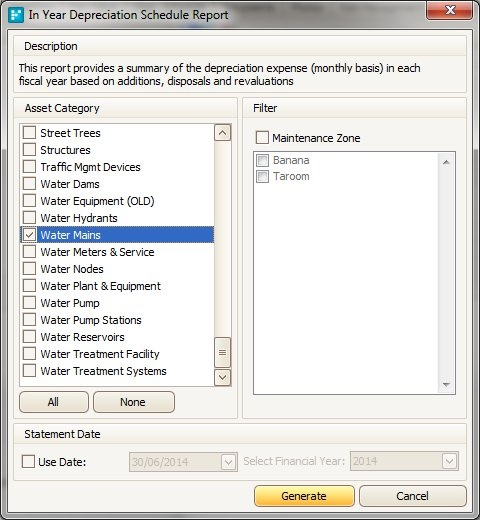Click the zone list scroll-up arrow
Viewport: 480px width, 520px height.
click(x=446, y=162)
